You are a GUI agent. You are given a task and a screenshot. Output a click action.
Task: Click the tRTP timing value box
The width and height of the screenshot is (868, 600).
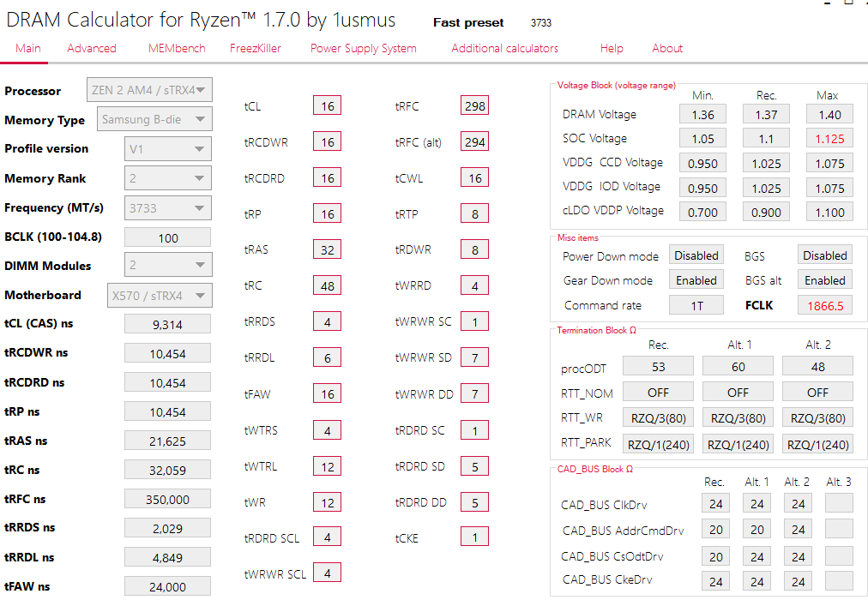(x=475, y=213)
